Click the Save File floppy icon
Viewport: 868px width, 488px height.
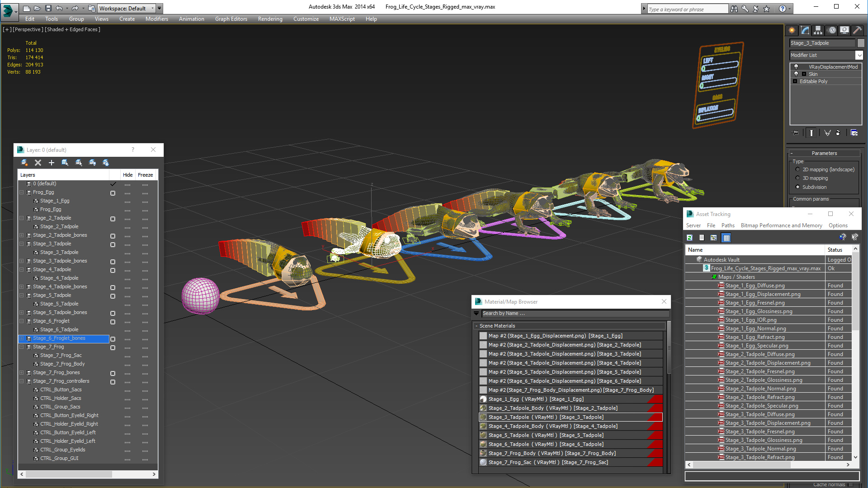48,8
